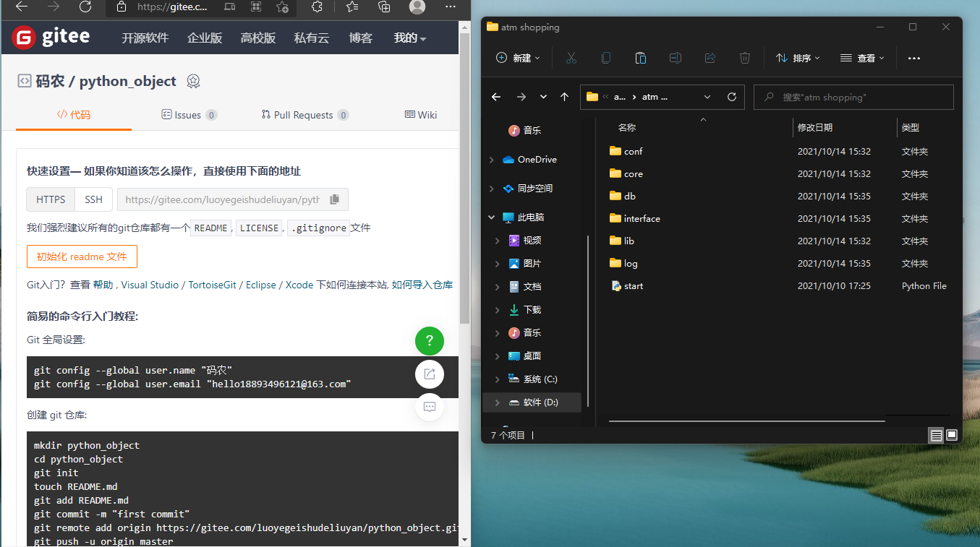Click Delete trash icon in Explorer toolbar
Viewport: 980px width, 547px height.
(x=745, y=58)
